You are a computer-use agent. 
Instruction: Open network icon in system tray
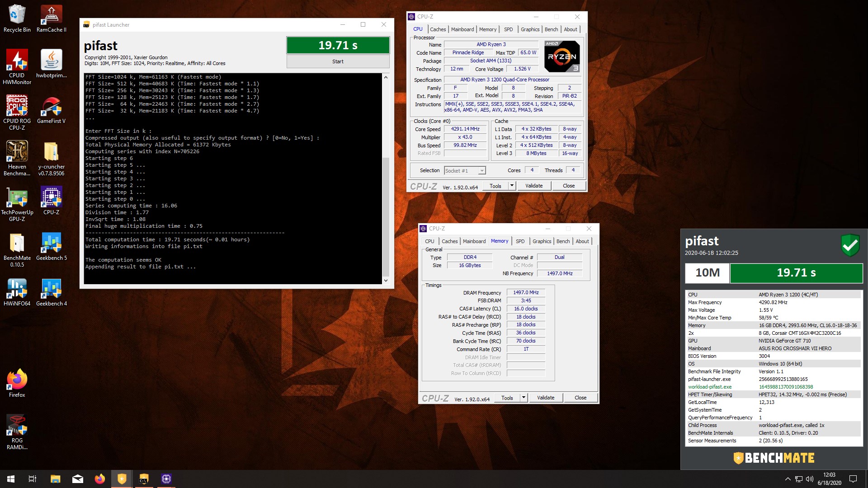point(798,479)
